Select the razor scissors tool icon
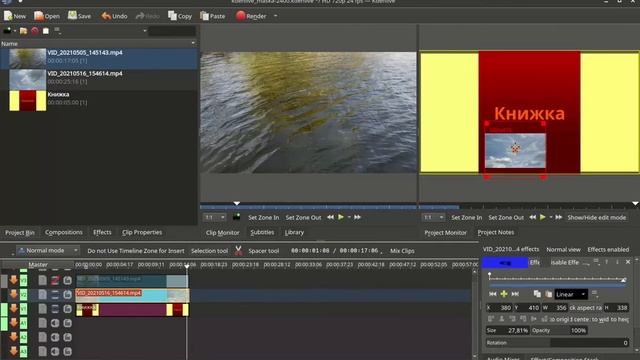This screenshot has width=640, height=360. tap(238, 251)
